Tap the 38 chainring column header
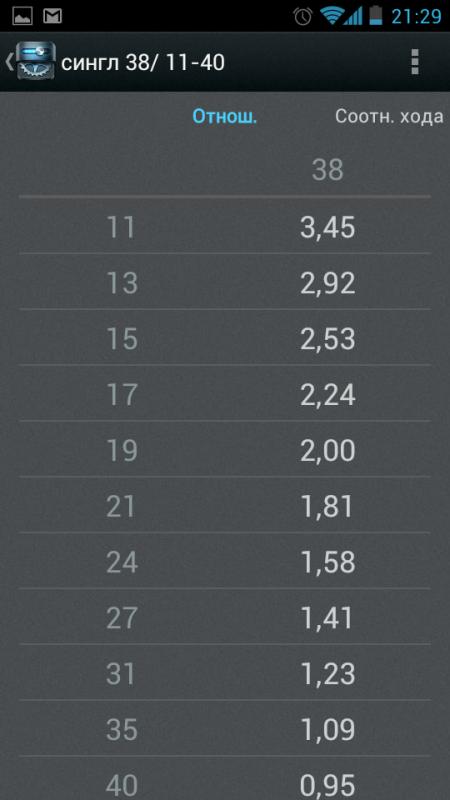Viewport: 450px width, 800px height. pos(328,170)
